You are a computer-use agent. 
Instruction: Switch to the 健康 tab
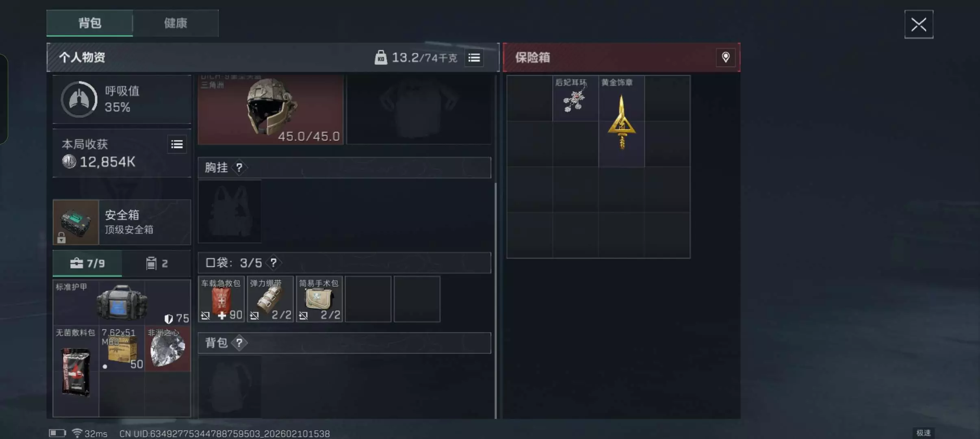(x=176, y=23)
